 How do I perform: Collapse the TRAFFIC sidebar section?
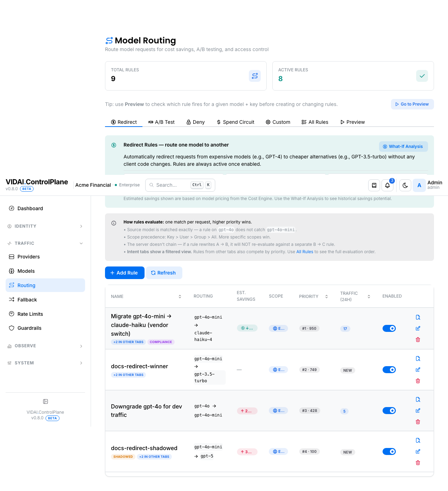pyautogui.click(x=45, y=243)
